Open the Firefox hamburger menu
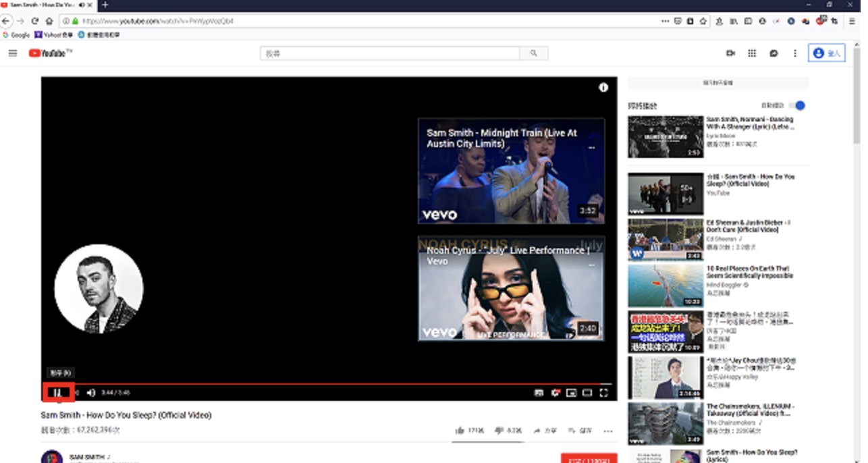The width and height of the screenshot is (868, 463). (852, 21)
